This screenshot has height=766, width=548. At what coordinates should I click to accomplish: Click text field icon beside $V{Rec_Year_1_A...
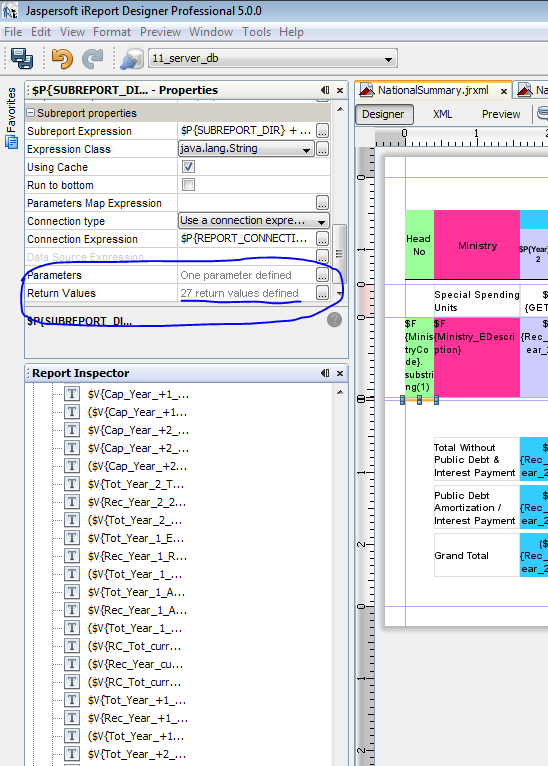pyautogui.click(x=72, y=610)
